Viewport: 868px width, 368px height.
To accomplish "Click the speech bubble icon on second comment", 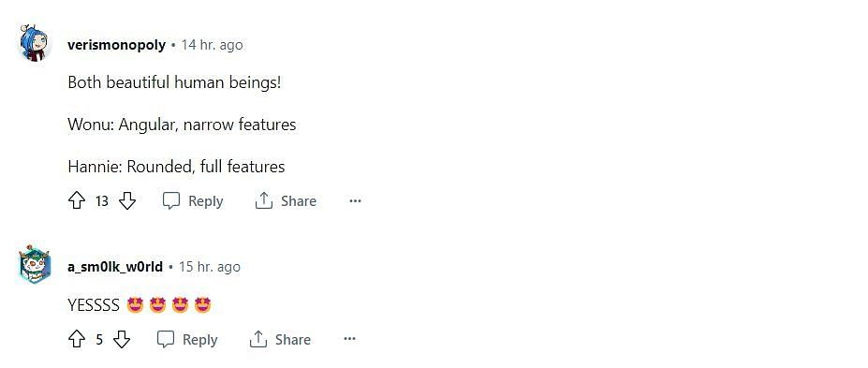I will point(166,339).
